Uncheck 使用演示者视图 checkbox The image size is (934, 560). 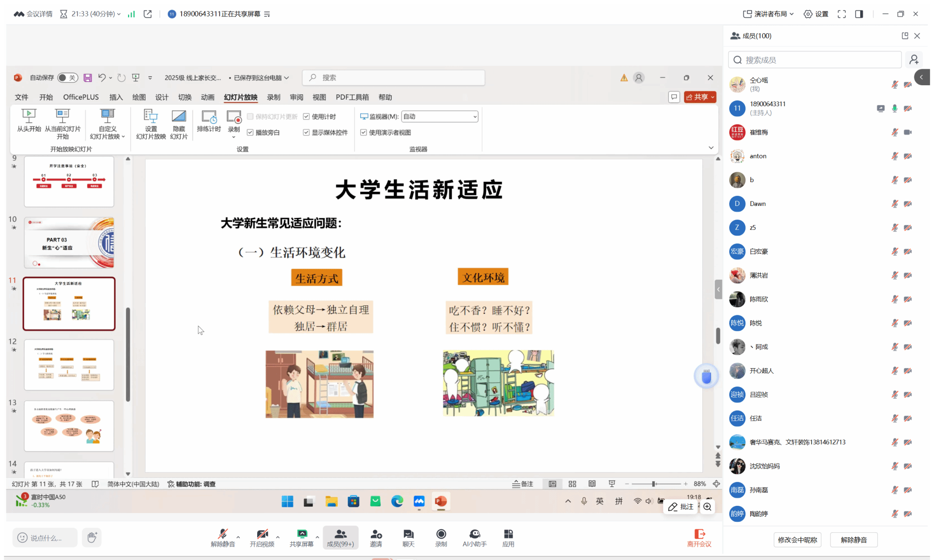tap(363, 133)
